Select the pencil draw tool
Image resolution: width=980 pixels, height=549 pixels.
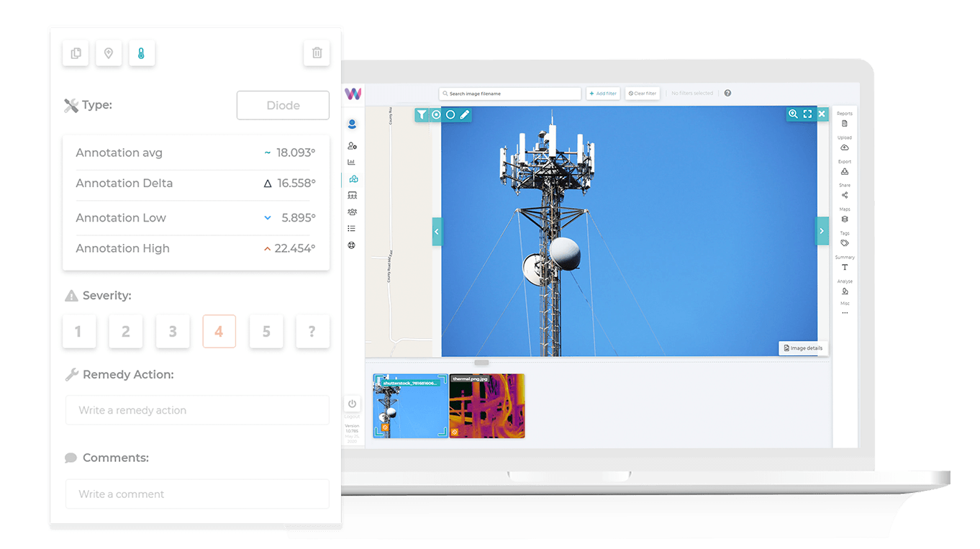click(x=465, y=114)
